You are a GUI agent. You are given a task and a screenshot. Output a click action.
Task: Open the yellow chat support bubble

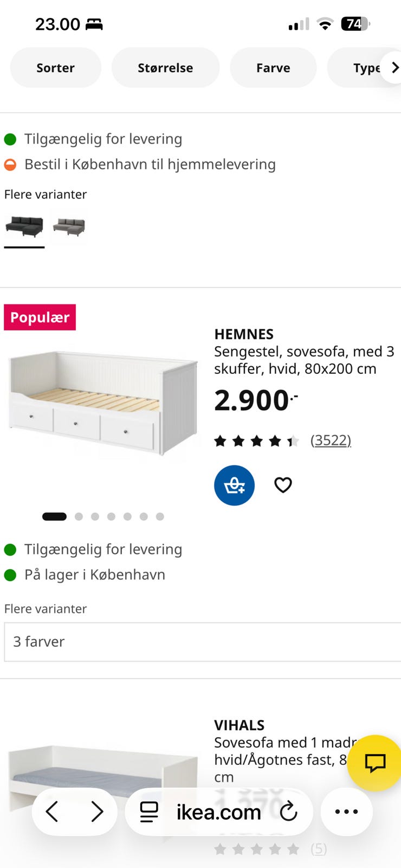(x=374, y=763)
